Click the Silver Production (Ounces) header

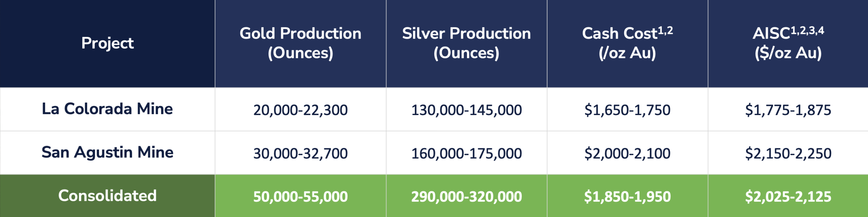coord(466,43)
